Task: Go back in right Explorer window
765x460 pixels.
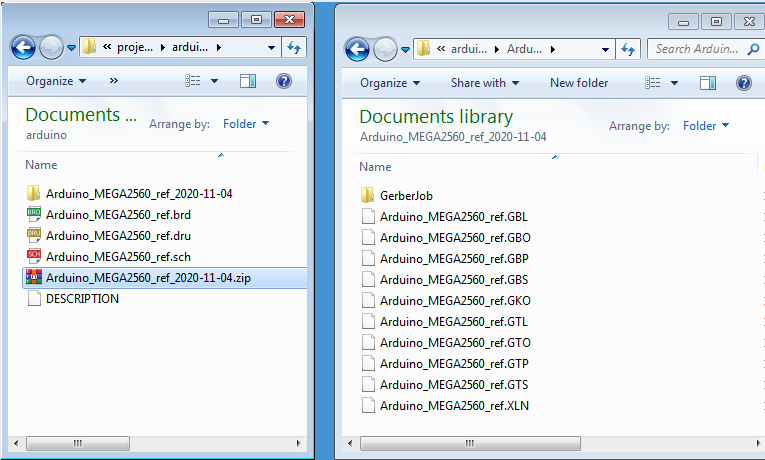Action: pyautogui.click(x=357, y=49)
